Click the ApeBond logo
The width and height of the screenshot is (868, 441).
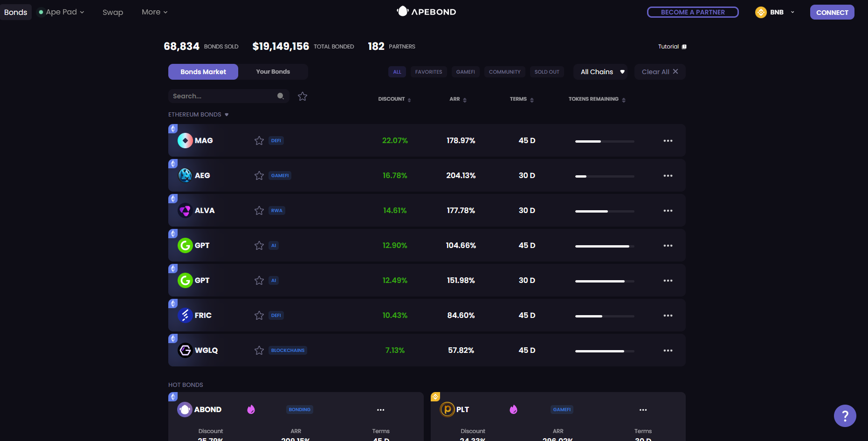click(x=426, y=12)
